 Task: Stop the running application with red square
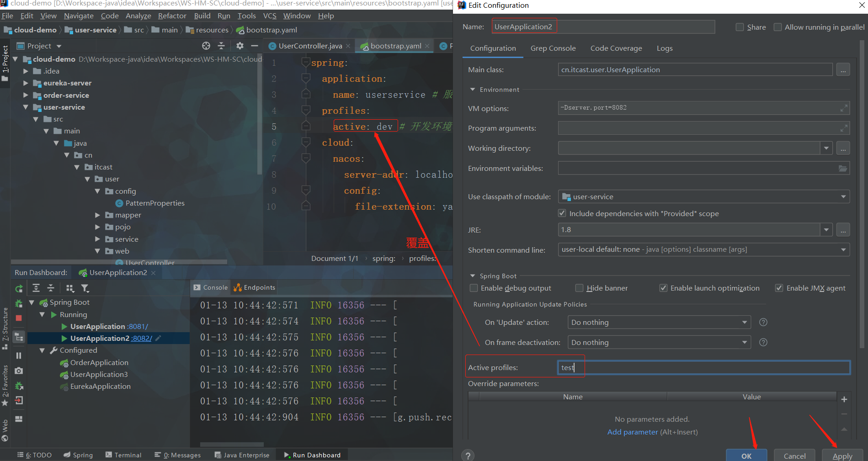pyautogui.click(x=19, y=318)
